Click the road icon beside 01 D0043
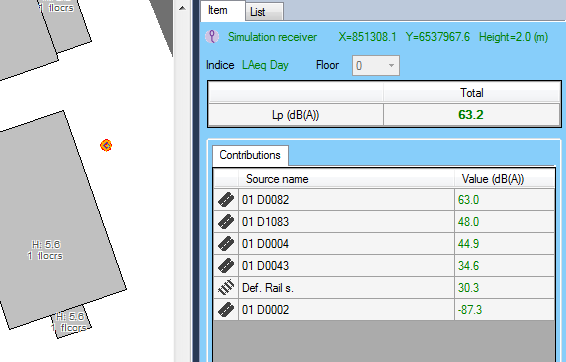 pyautogui.click(x=226, y=266)
